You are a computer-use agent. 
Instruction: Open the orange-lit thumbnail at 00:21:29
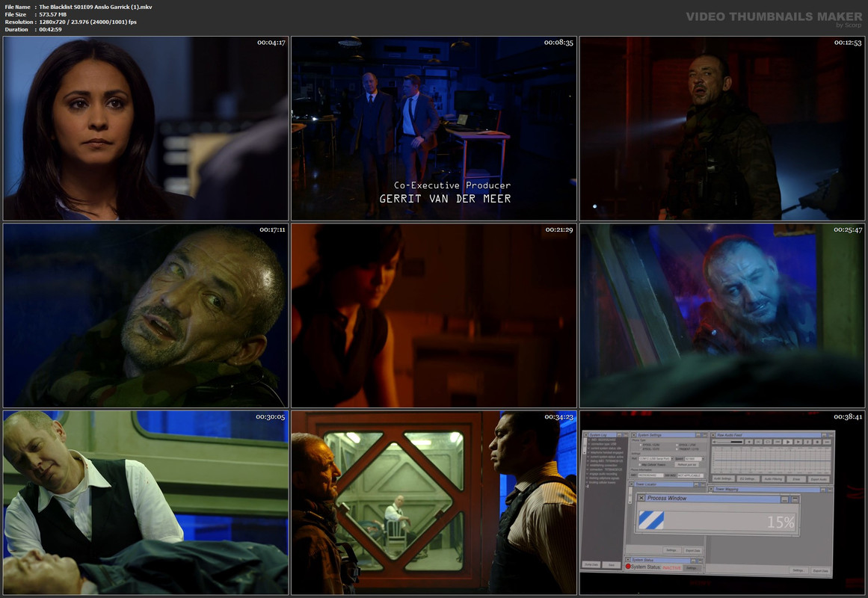[x=434, y=315]
